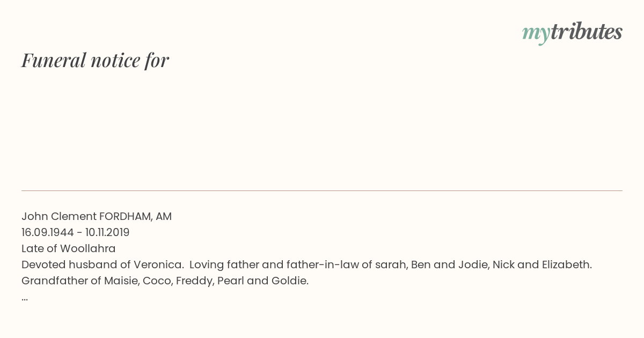
Task: Select the 'Funeral notice for' heading
Action: point(95,60)
